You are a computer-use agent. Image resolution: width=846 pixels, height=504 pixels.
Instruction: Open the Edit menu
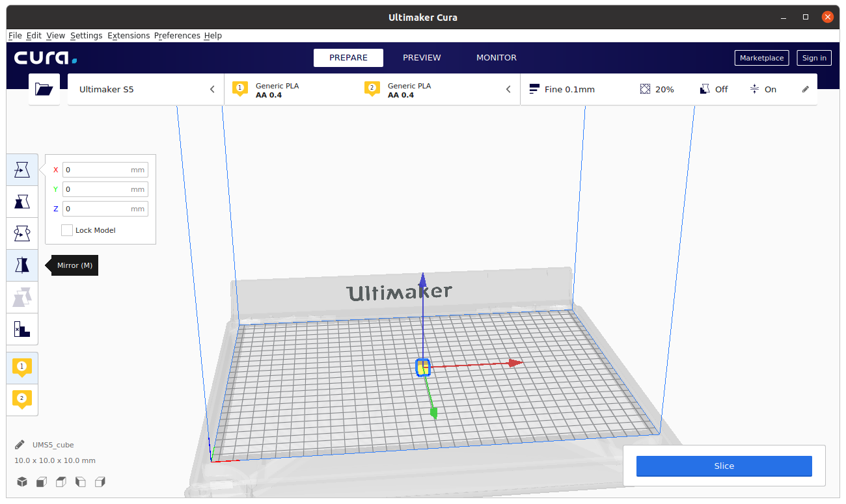[34, 36]
